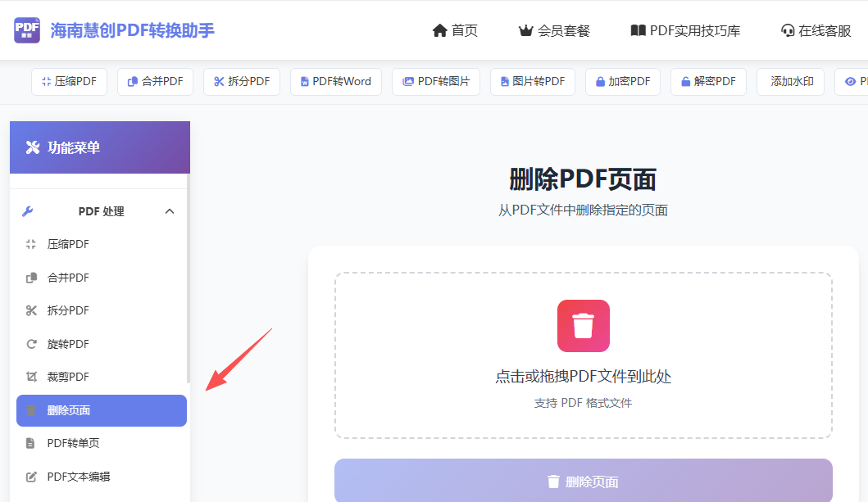Click 合并PDF label in top toolbar
This screenshot has height=502, width=868.
pos(162,82)
